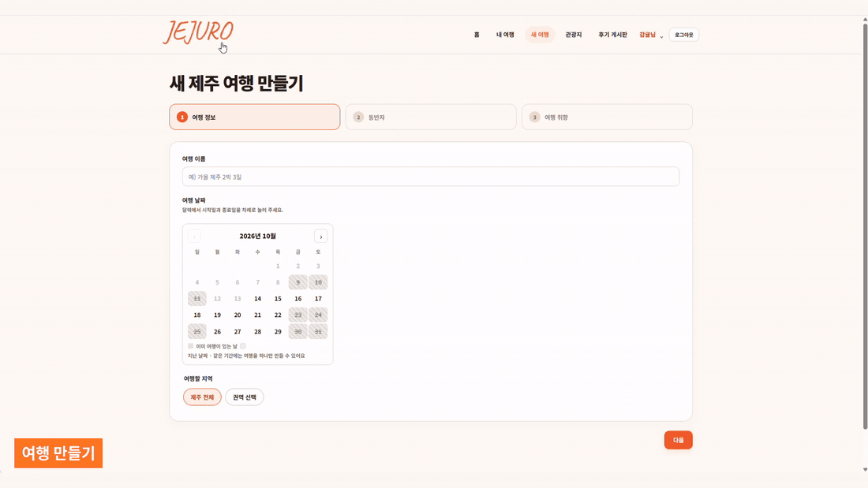
Task: Click the scrollbar up arrow
Action: pyautogui.click(x=865, y=20)
